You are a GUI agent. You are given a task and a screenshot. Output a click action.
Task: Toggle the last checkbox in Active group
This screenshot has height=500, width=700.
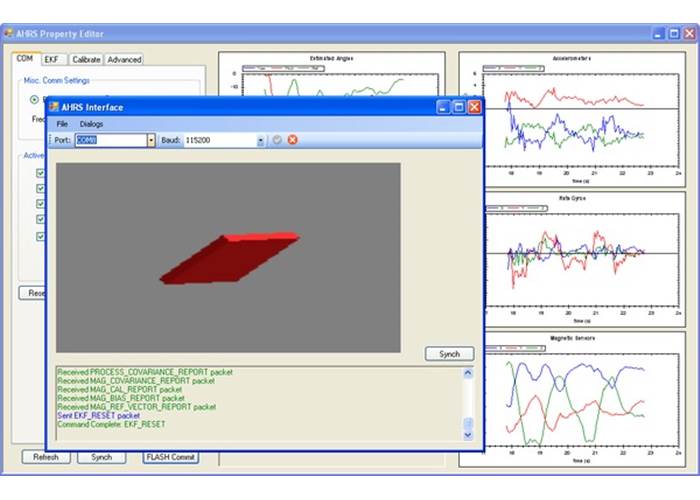tap(41, 237)
